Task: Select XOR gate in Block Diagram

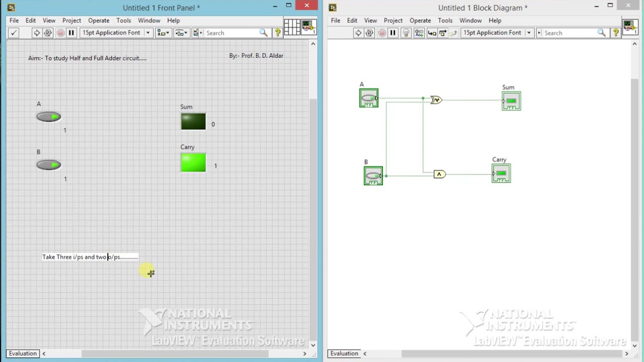Action: [436, 100]
